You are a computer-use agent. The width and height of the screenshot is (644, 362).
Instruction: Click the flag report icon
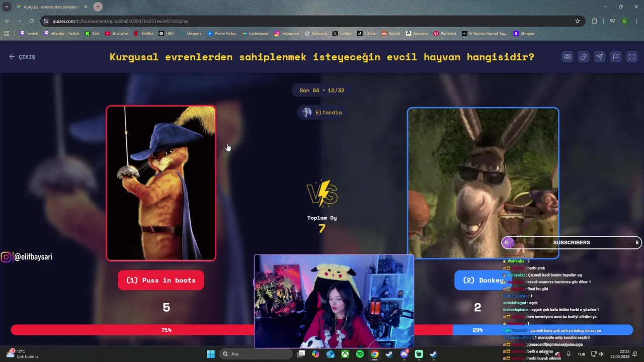point(616,57)
